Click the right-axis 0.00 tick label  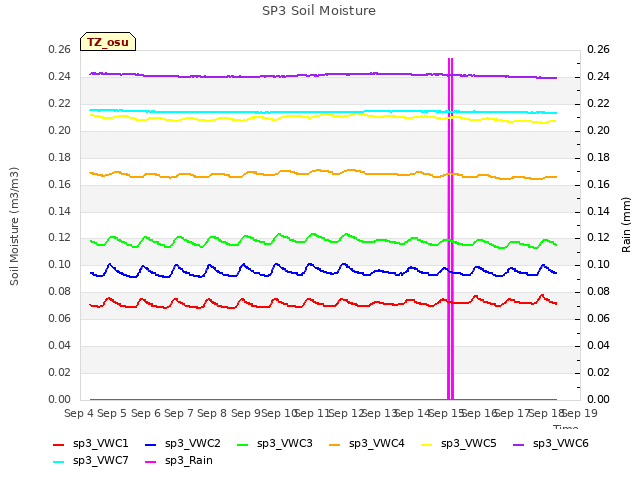(598, 399)
